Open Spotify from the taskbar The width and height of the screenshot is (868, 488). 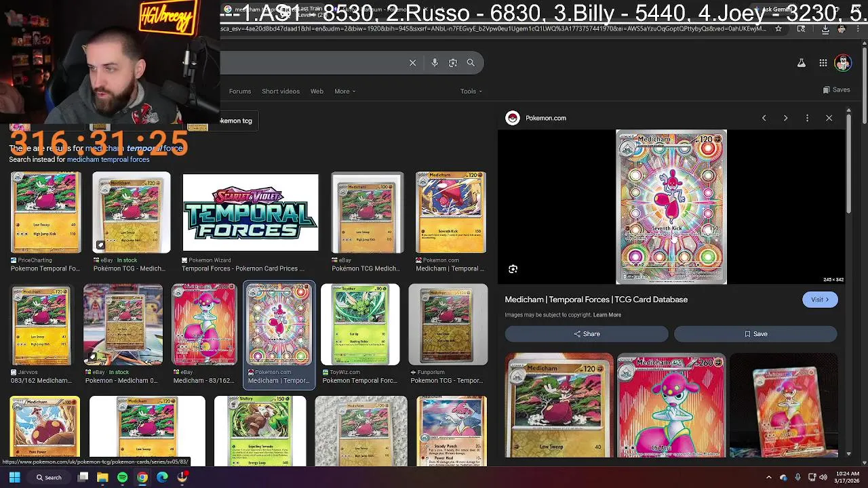pos(122,477)
